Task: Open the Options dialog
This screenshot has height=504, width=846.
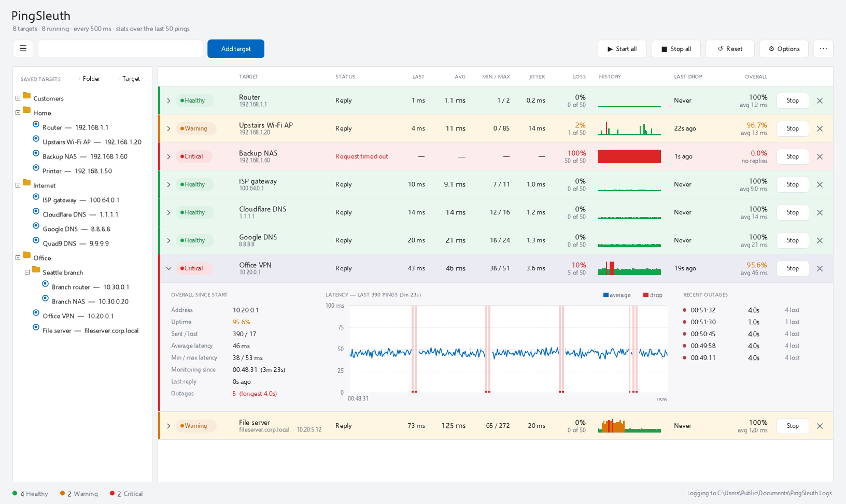Action: tap(784, 49)
